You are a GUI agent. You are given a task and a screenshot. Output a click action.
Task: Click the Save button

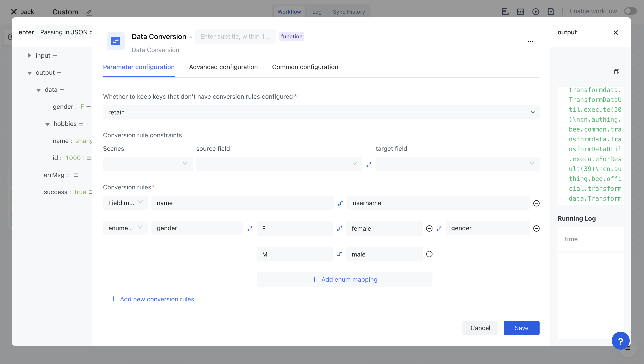(x=521, y=328)
